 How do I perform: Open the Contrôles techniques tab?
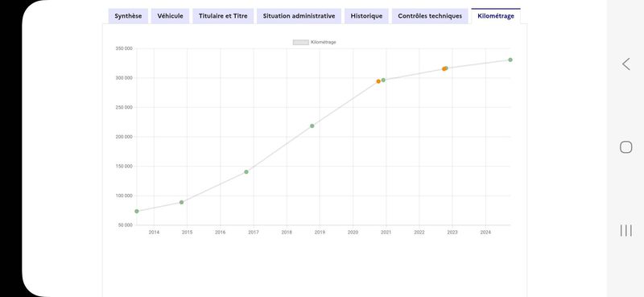tap(430, 16)
